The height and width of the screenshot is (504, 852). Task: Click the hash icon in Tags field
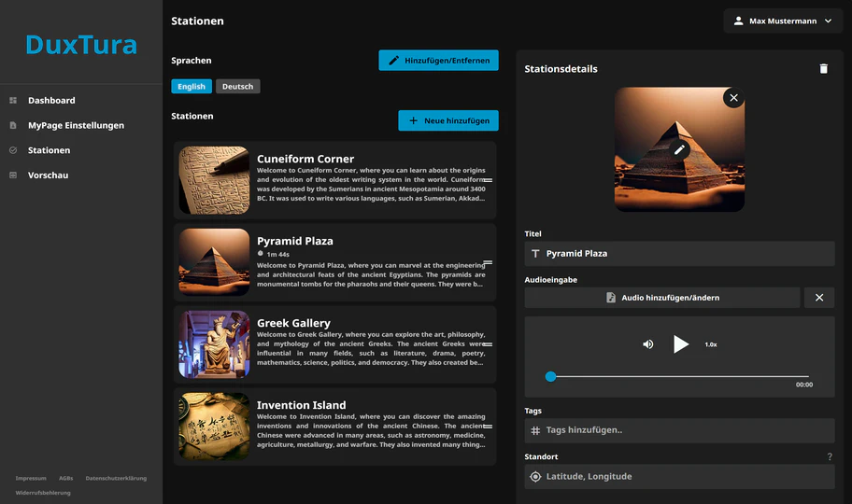(535, 430)
